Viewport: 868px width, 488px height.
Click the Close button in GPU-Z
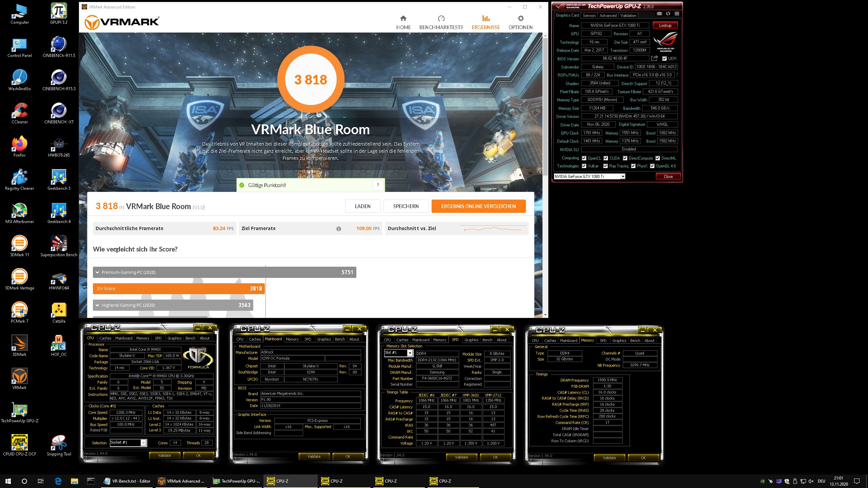668,177
